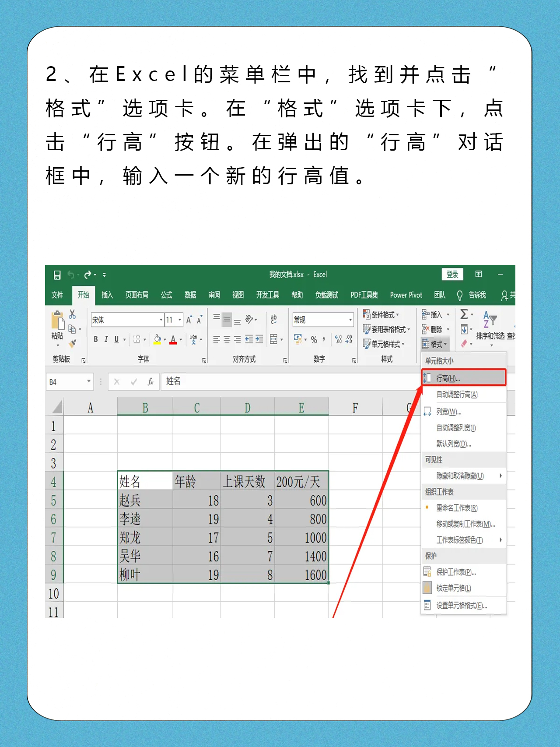Click the AutoSum sigma icon

click(x=464, y=314)
